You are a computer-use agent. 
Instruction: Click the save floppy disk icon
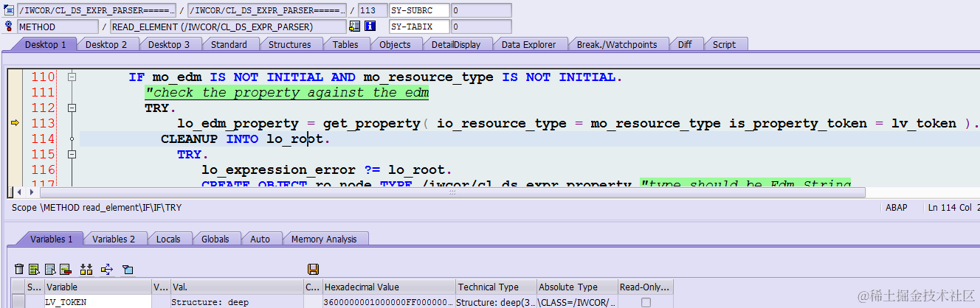(x=313, y=269)
